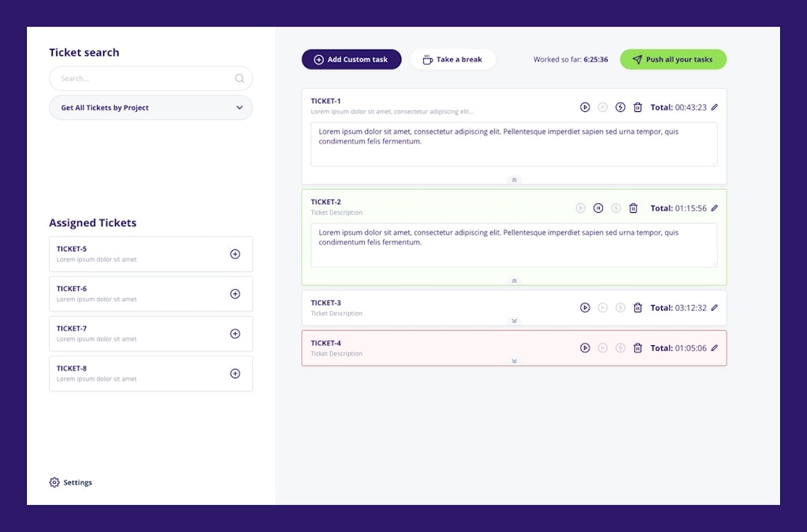Add TICKET-7 using its plus icon
This screenshot has width=807, height=532.
click(x=235, y=333)
